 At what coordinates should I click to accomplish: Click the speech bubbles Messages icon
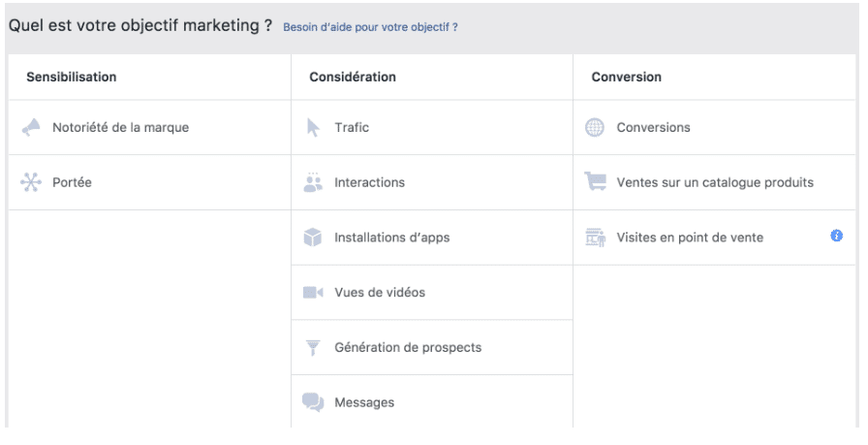click(x=313, y=402)
